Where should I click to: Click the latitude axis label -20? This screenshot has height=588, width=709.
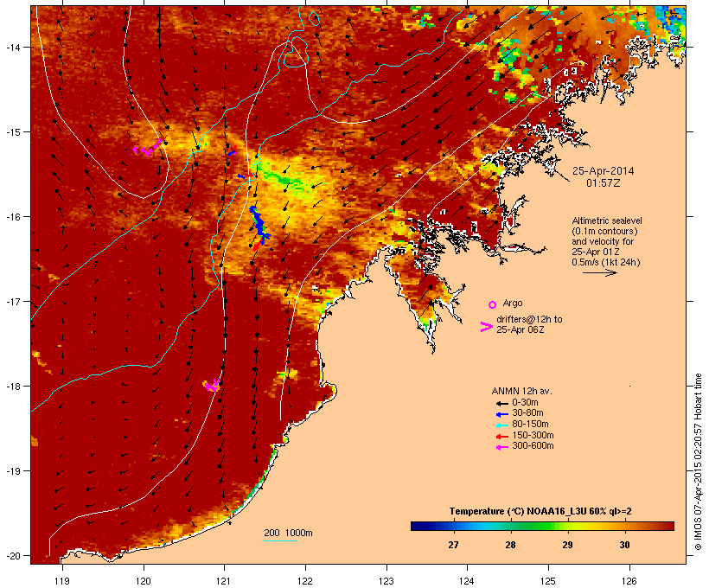click(x=13, y=555)
